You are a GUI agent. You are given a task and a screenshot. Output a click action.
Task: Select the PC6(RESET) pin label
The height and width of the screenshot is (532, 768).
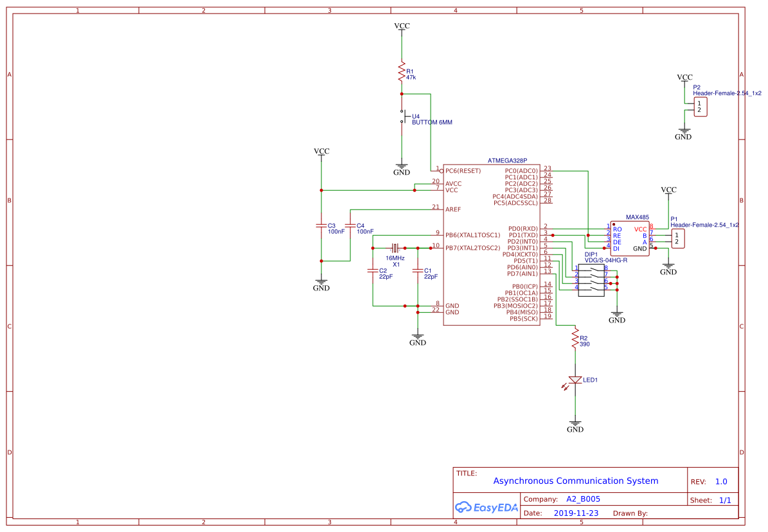[463, 171]
